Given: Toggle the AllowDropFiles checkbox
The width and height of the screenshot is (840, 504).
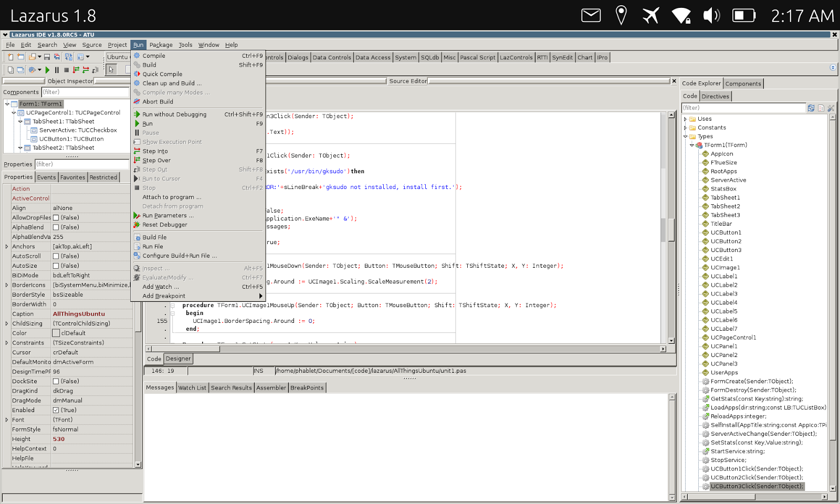Looking at the screenshot, I should [56, 218].
